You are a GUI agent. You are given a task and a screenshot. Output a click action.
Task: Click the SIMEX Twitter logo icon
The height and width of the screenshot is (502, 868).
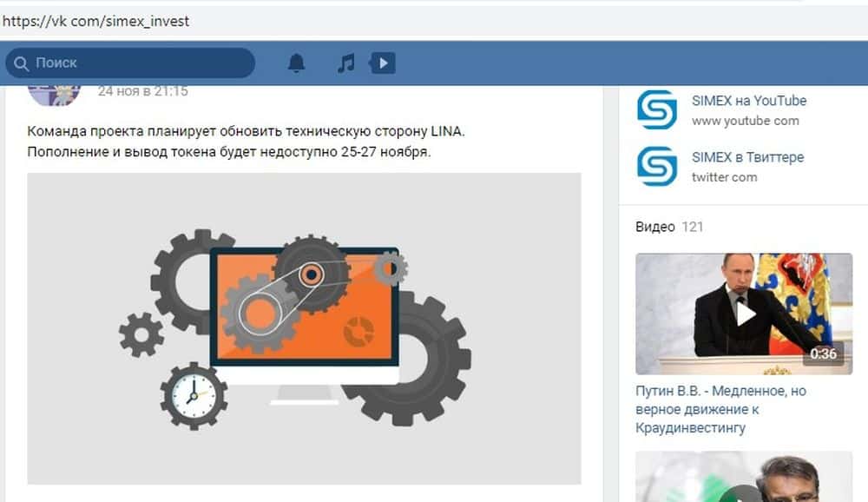pyautogui.click(x=656, y=166)
